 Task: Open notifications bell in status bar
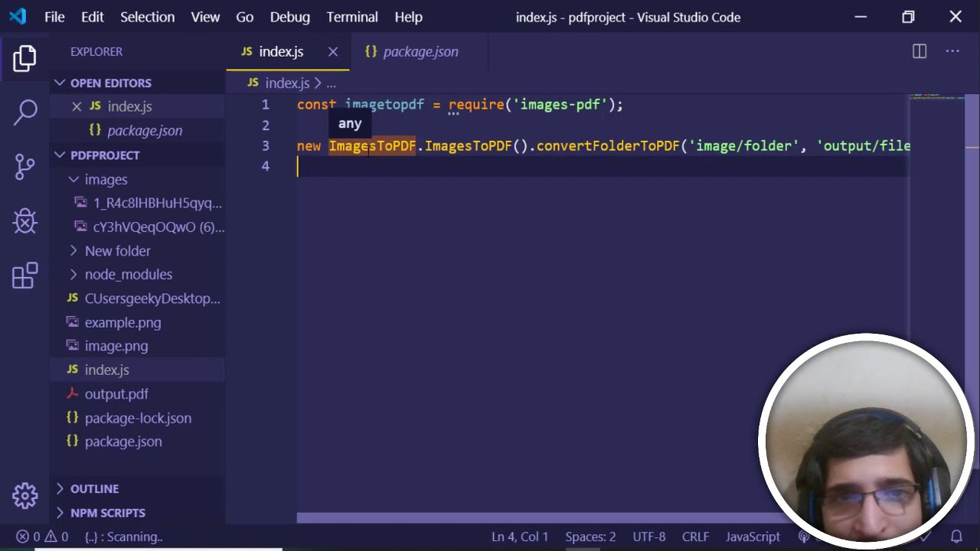956,536
